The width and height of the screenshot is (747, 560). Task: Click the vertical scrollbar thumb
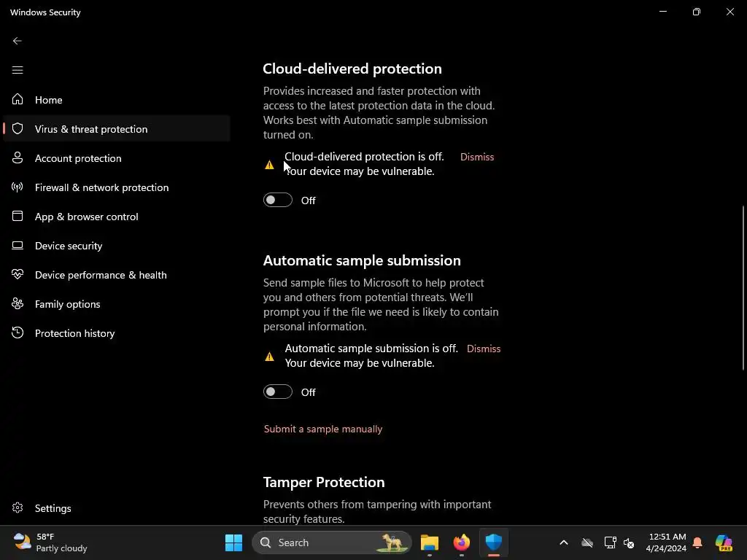click(x=743, y=287)
